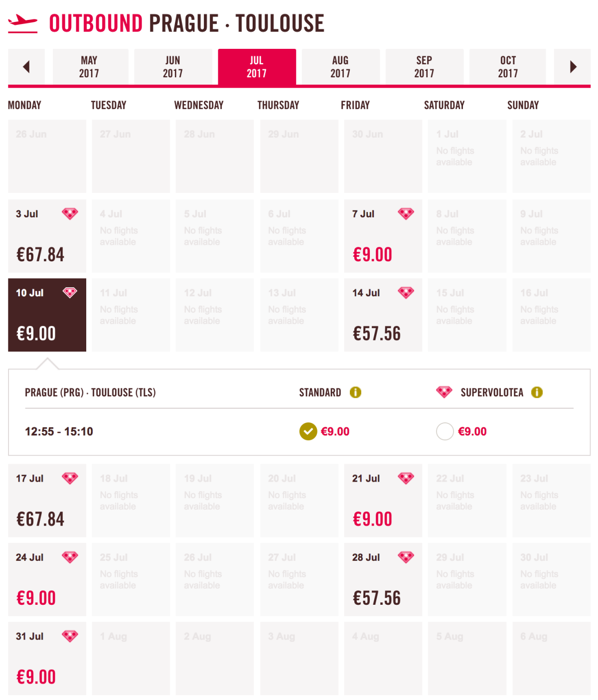Screen dimensions: 598x700
Task: Click the outbound airplane icon
Action: coord(23,23)
